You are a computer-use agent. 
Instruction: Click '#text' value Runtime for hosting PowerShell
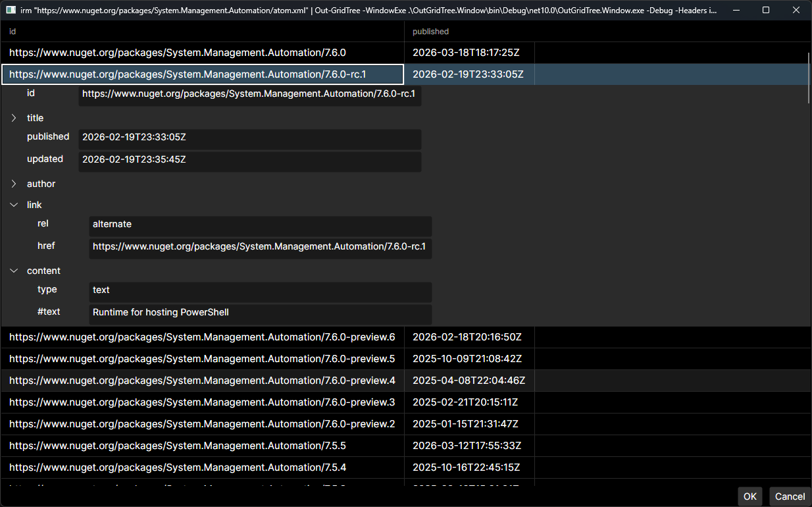click(161, 313)
